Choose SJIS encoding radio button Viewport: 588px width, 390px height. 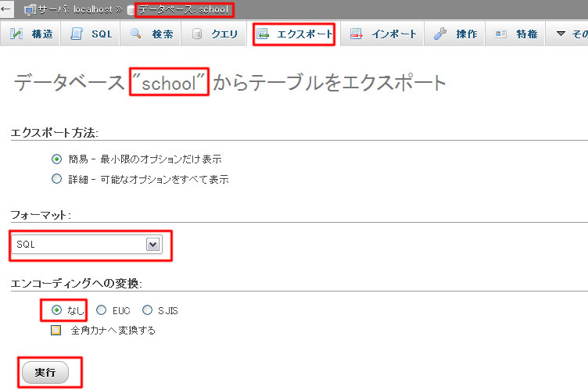point(147,309)
